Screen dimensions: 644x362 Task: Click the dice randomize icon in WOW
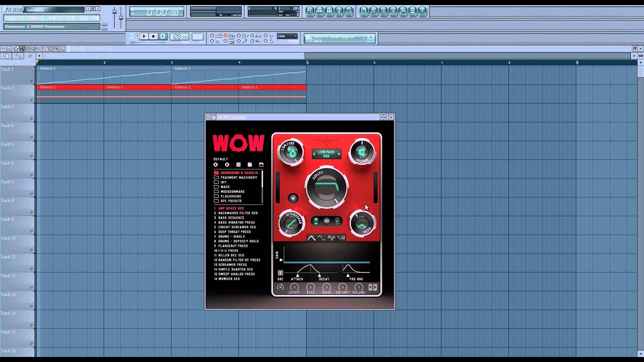[x=238, y=164]
